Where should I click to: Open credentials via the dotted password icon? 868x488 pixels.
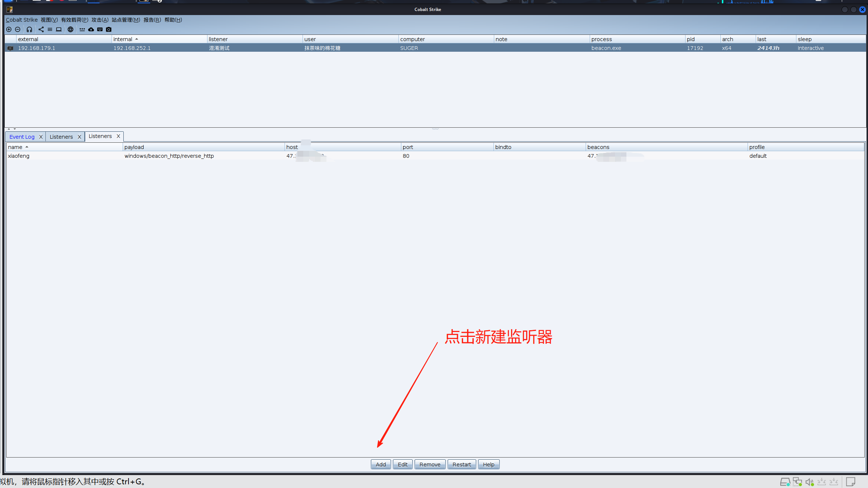pos(82,29)
